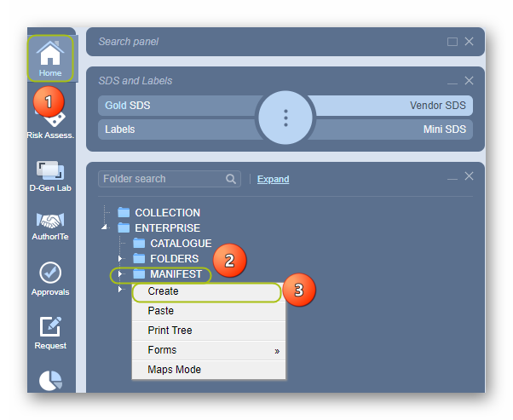This screenshot has width=513, height=420.
Task: Select the COLLECTION tree item
Action: click(x=168, y=213)
